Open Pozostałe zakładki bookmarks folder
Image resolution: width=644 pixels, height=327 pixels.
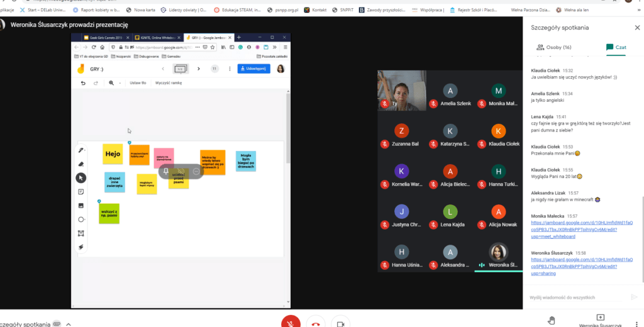tap(272, 57)
